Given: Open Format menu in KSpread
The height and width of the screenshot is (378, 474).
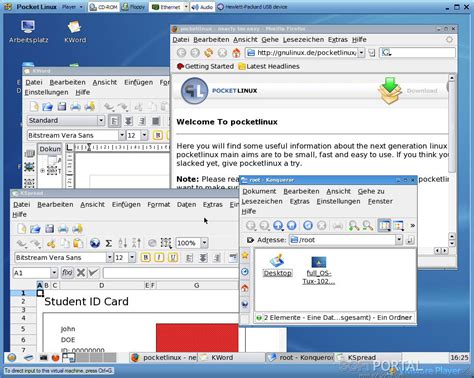Looking at the screenshot, I should 158,204.
